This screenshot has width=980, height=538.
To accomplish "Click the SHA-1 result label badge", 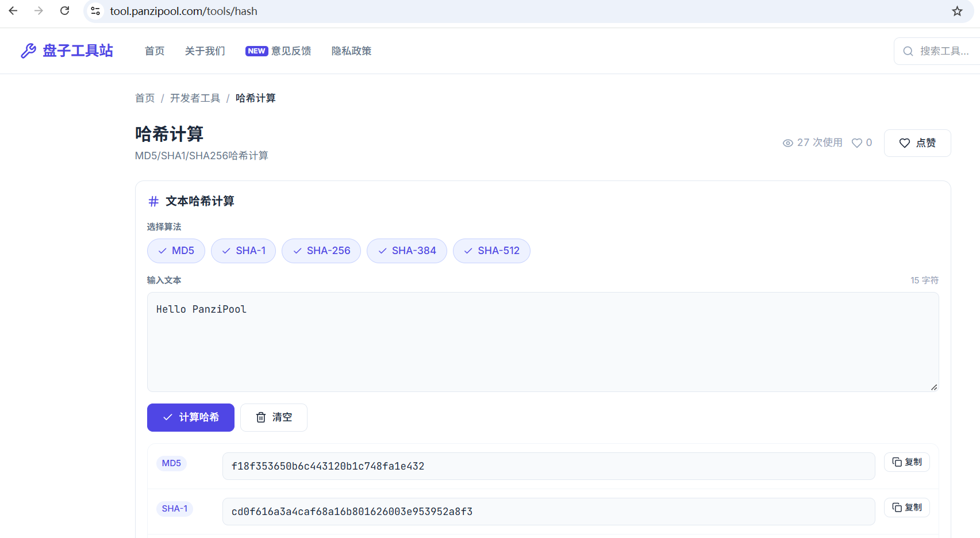I will 175,509.
